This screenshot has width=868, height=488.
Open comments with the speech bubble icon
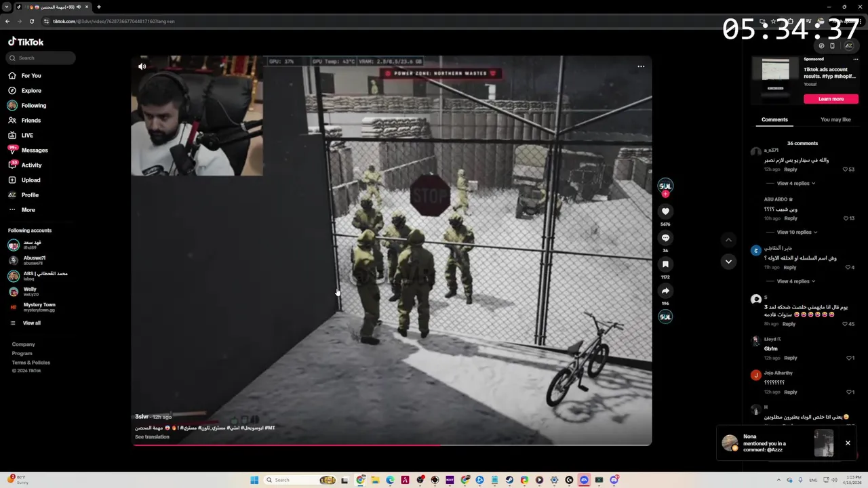point(665,238)
